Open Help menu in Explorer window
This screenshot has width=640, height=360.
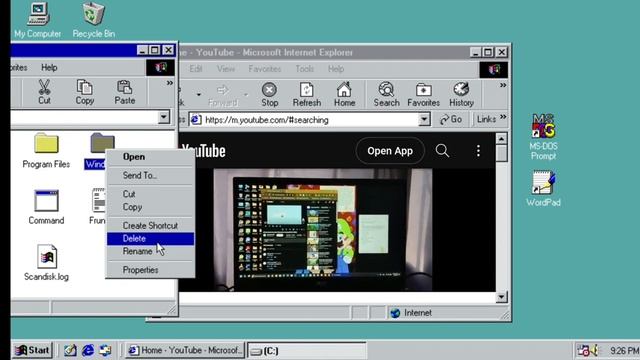tap(49, 68)
